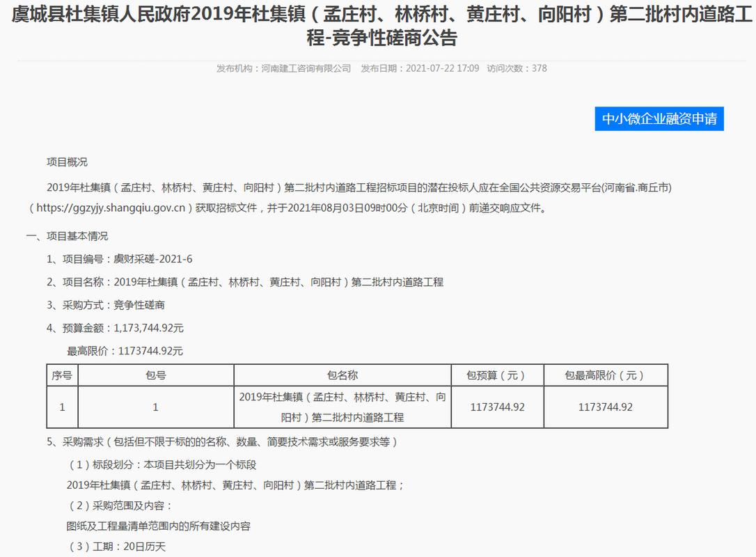Screen dimensions: 756x557
Task: Click the package name cell in row 1
Action: tap(342, 407)
